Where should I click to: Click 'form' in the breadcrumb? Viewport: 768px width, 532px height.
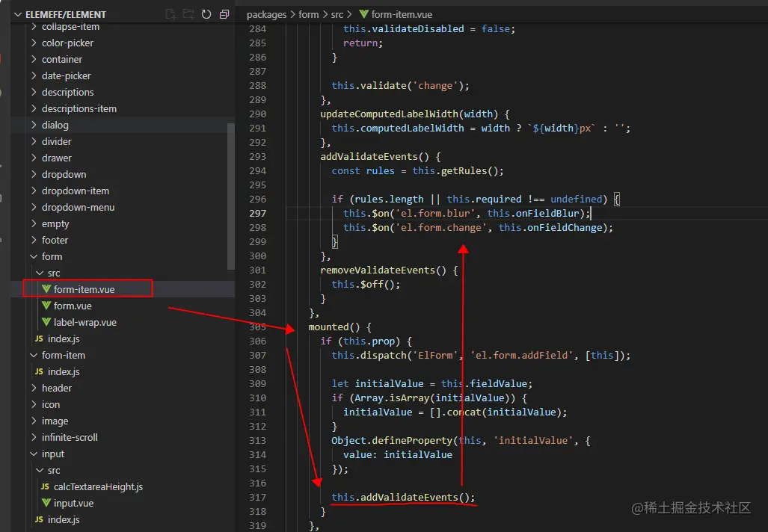(309, 15)
